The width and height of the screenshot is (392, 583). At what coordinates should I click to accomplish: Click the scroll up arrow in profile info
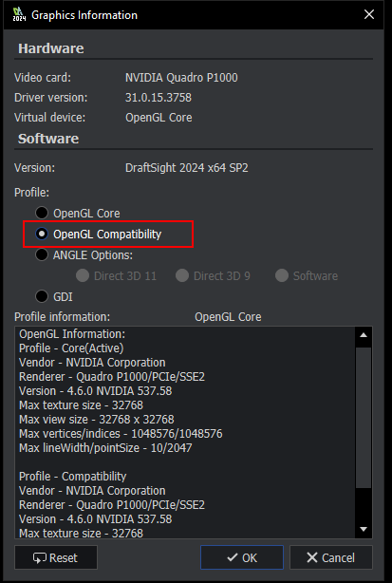point(364,334)
